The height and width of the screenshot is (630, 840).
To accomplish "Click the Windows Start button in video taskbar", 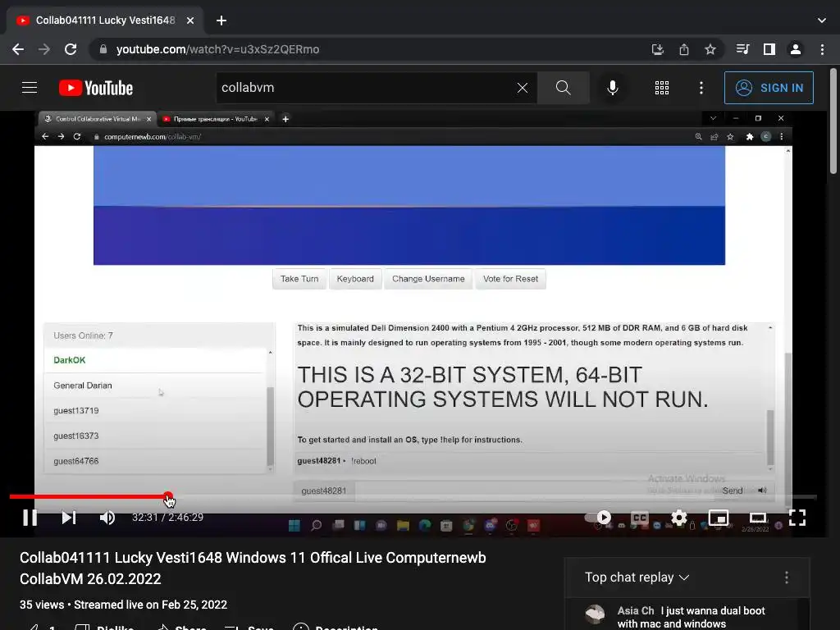I will tap(294, 526).
